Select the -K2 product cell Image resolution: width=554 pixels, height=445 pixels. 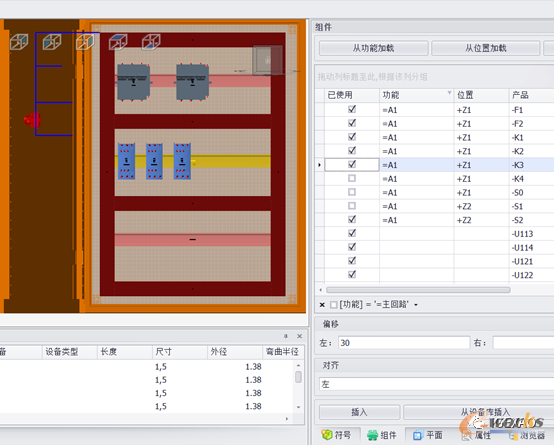[x=532, y=151]
